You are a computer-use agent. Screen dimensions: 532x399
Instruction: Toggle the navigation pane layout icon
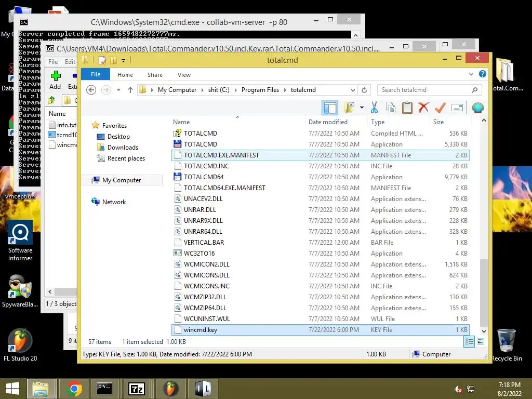point(330,108)
